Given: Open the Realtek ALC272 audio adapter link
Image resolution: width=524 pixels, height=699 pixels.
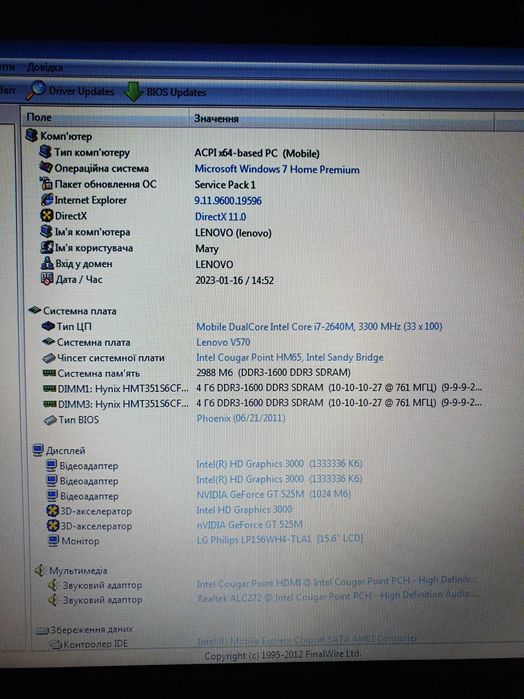Looking at the screenshot, I should click(338, 596).
